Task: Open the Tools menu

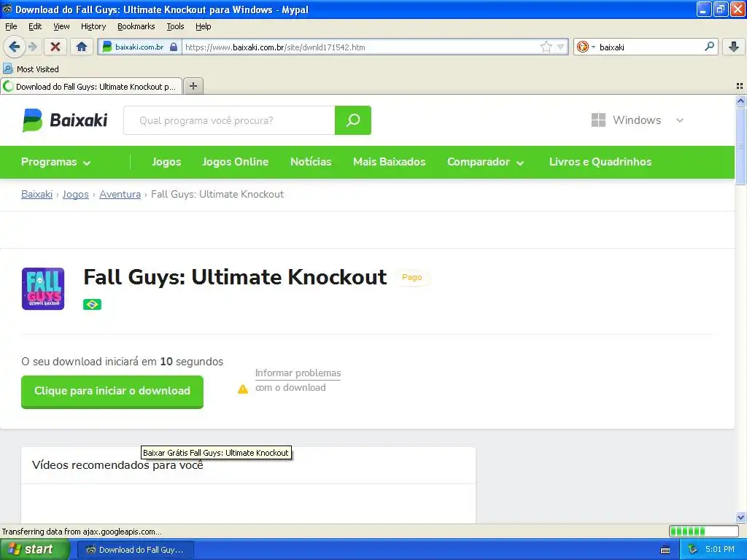Action: coord(175,26)
